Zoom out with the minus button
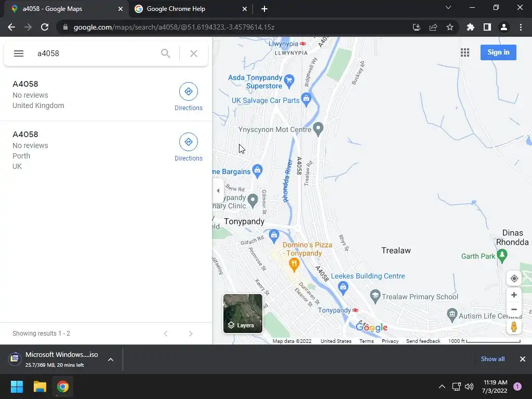This screenshot has width=532, height=399. point(514,310)
